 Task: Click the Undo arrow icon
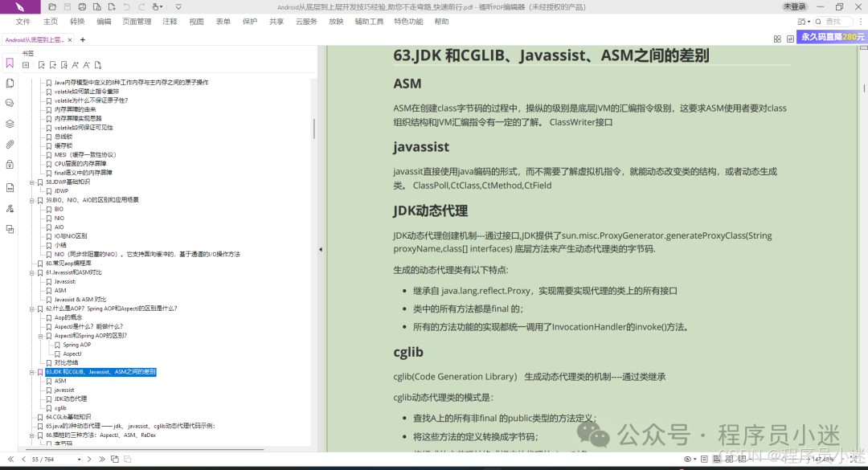click(127, 6)
